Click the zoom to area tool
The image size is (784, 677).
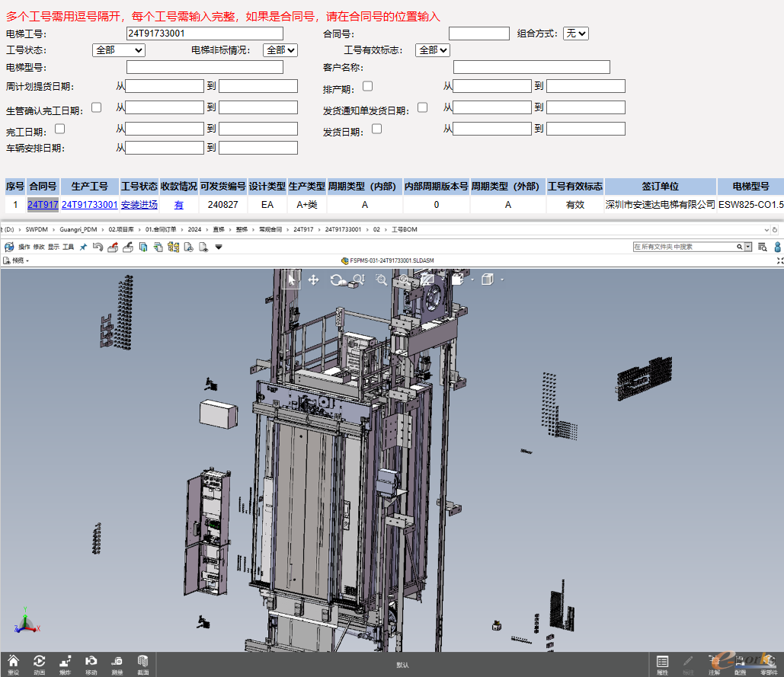coord(381,279)
